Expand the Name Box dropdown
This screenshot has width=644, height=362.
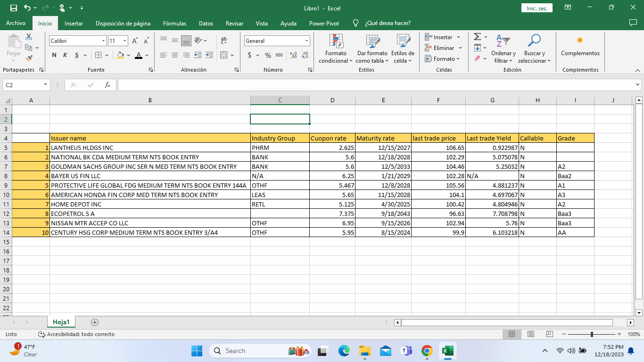46,85
